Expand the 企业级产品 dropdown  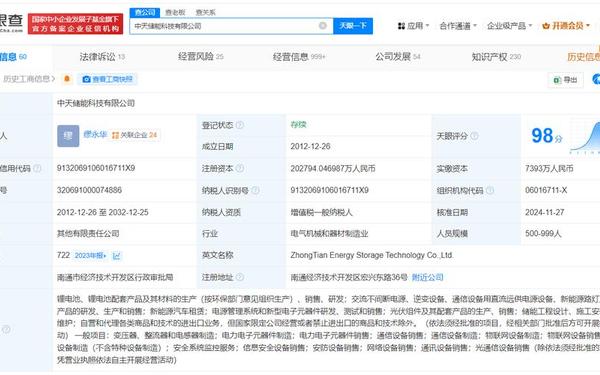coord(509,26)
